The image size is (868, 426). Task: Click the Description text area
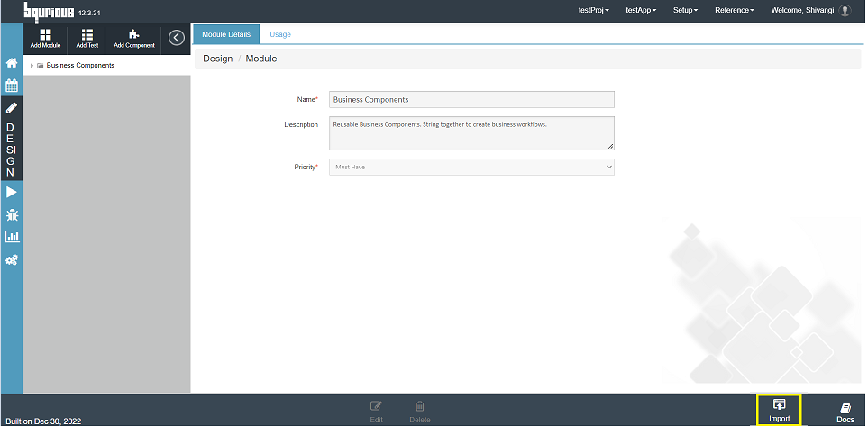[471, 132]
